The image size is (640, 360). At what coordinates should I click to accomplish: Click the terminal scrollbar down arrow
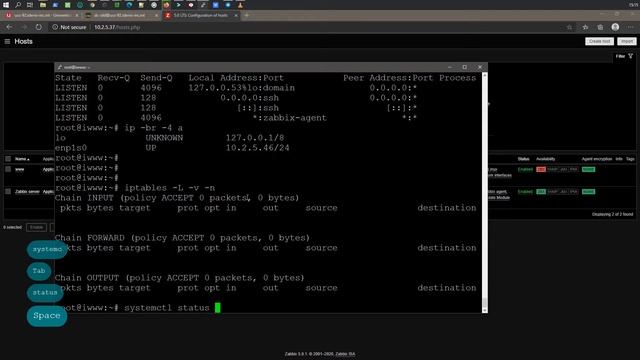[484, 310]
